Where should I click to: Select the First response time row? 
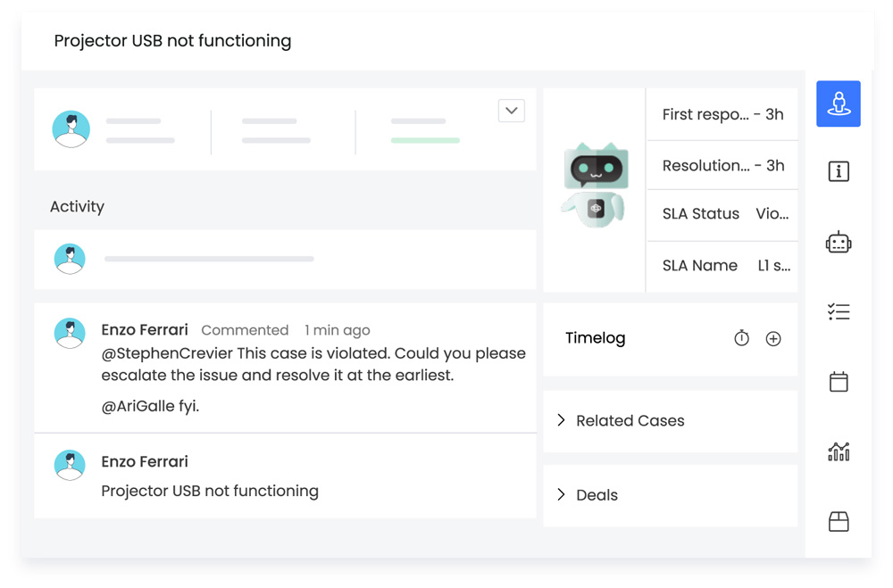pyautogui.click(x=723, y=114)
